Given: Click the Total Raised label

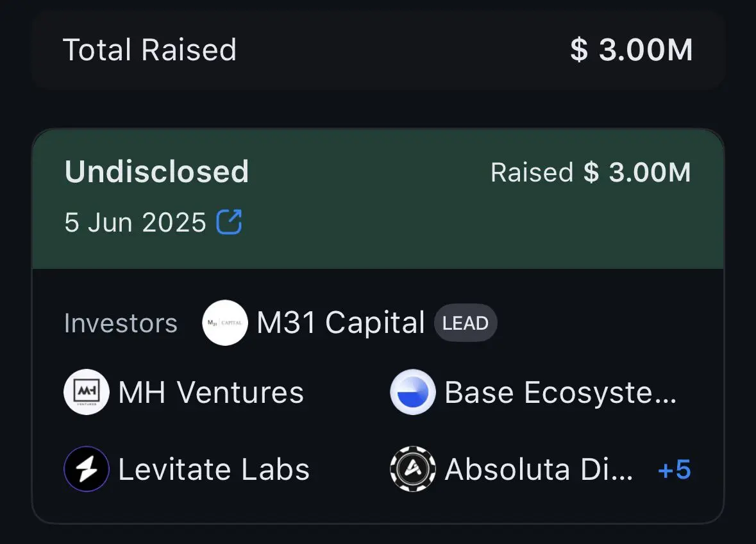Looking at the screenshot, I should 150,49.
